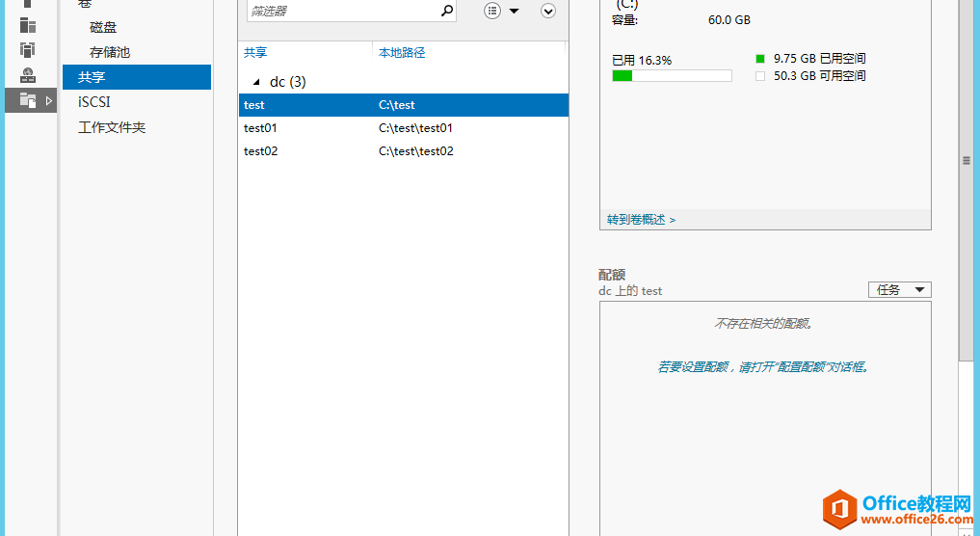Click path C:\test\test01
The image size is (980, 536).
click(415, 128)
